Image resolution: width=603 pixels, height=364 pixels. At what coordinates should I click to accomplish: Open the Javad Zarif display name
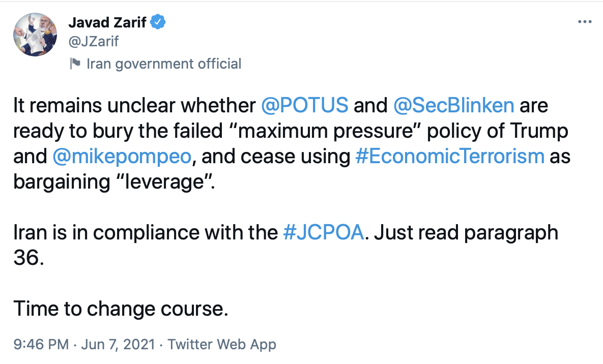pyautogui.click(x=108, y=22)
